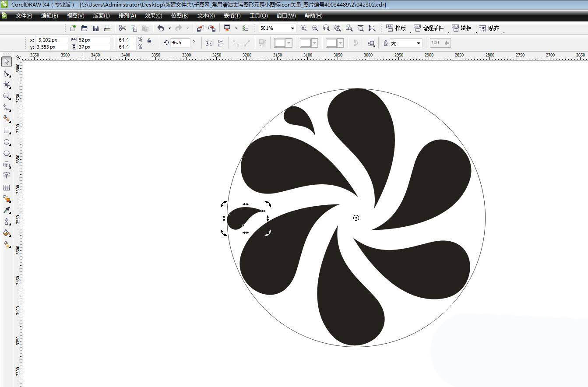The width and height of the screenshot is (588, 387).
Task: Open the zoom level 501% dropdown
Action: (x=292, y=28)
